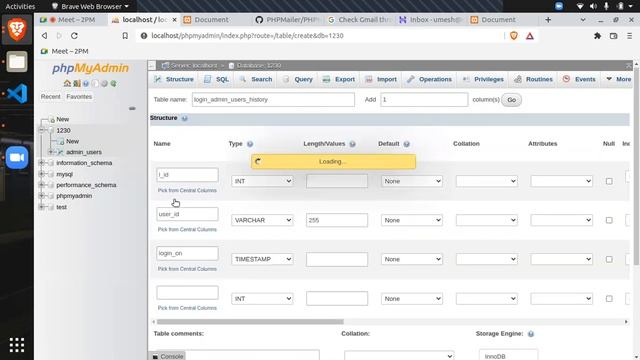The height and width of the screenshot is (360, 640).
Task: Launch Visual Studio Code from the dock
Action: pyautogui.click(x=17, y=93)
